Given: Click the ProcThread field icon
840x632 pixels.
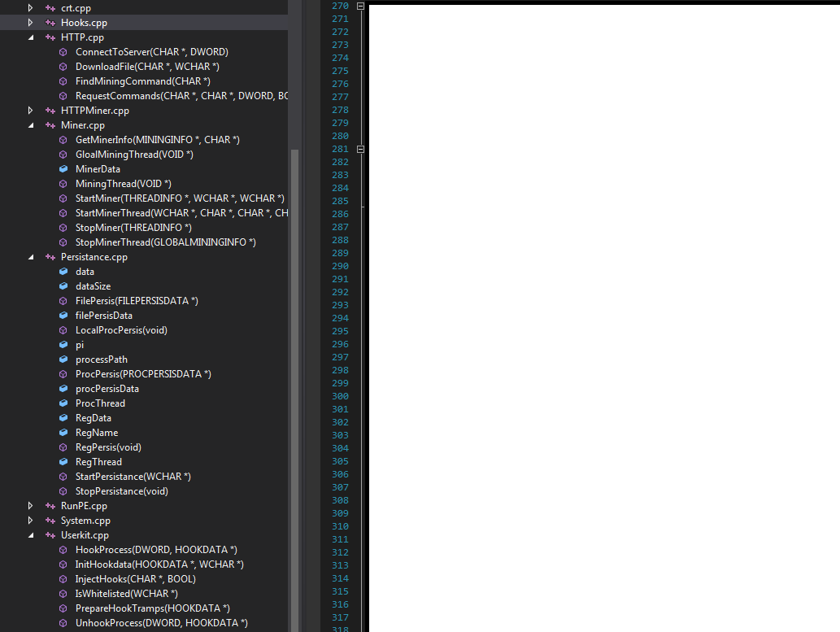Looking at the screenshot, I should tap(63, 403).
